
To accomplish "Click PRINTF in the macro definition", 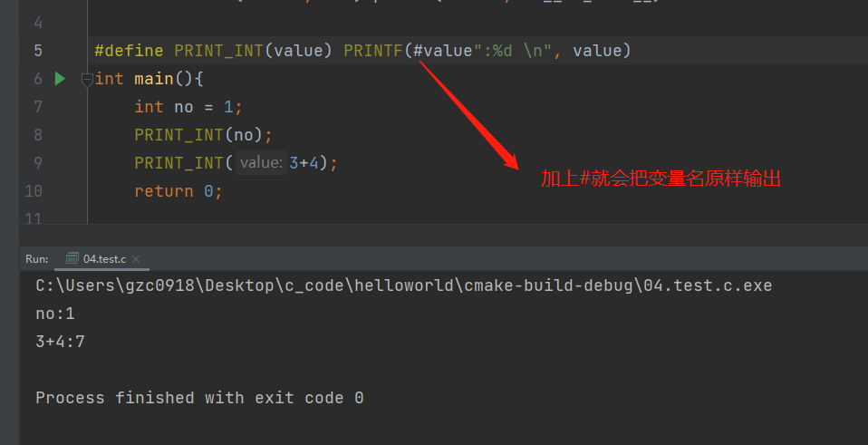I will (x=373, y=51).
